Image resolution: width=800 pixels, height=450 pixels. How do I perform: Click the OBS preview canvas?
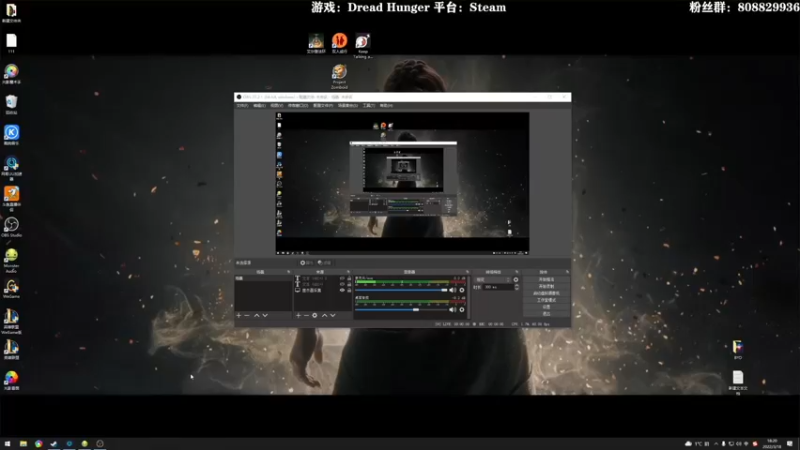[x=402, y=183]
